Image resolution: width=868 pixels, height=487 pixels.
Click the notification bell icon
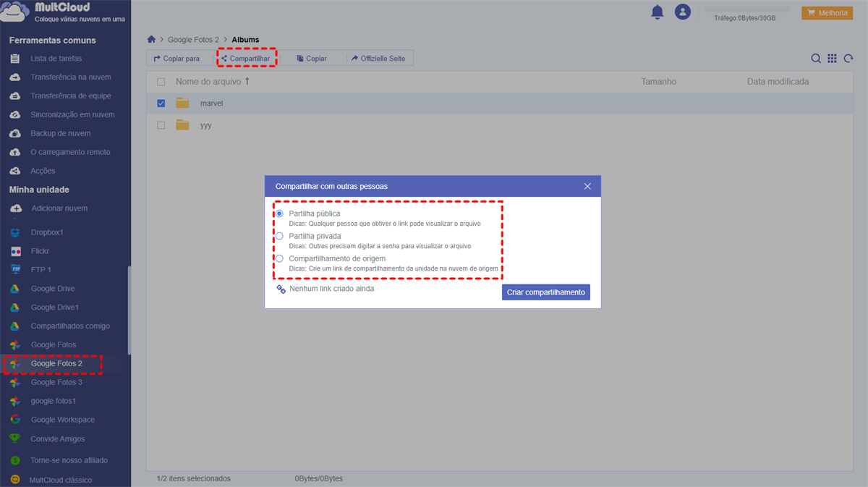pos(657,12)
